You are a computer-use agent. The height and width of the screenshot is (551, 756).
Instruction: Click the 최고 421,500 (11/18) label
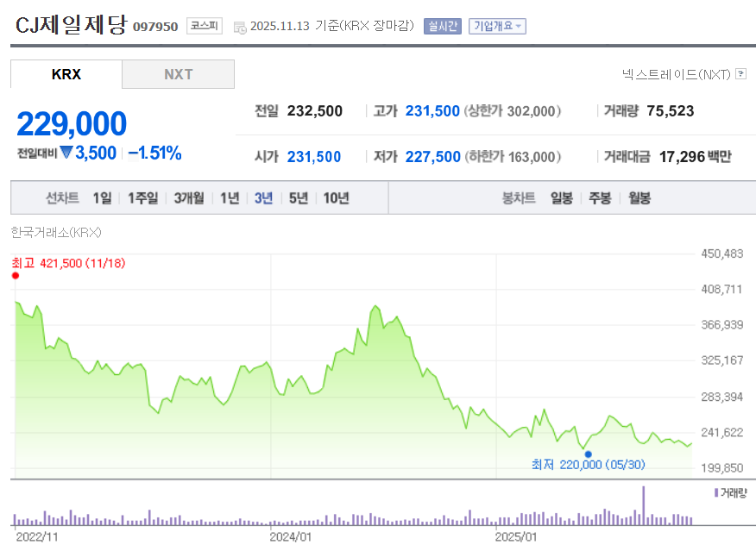click(68, 263)
